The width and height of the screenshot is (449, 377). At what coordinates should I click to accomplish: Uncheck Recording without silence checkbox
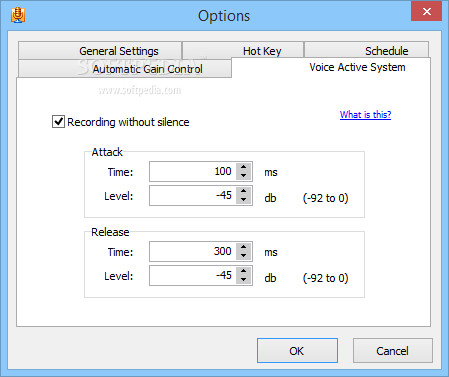[x=58, y=121]
